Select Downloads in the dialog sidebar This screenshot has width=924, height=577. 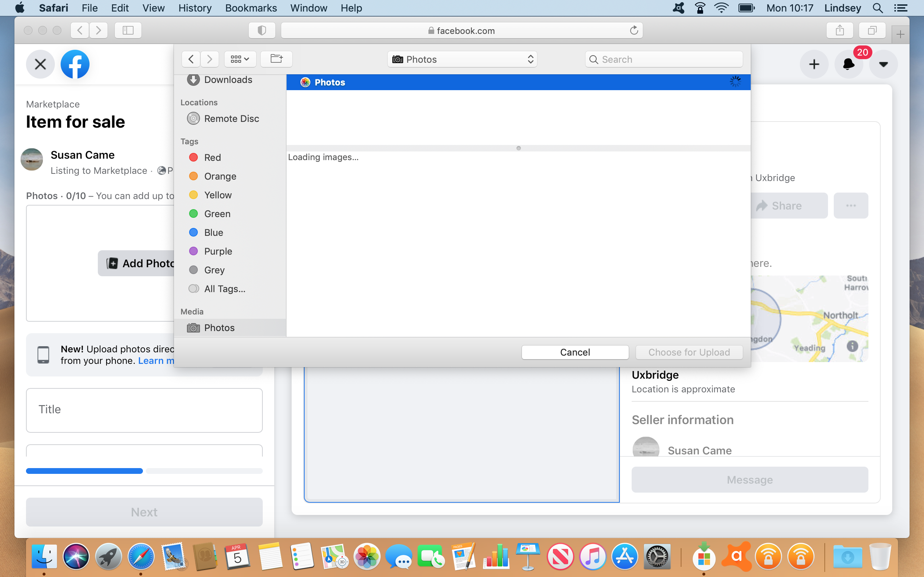[x=228, y=80]
